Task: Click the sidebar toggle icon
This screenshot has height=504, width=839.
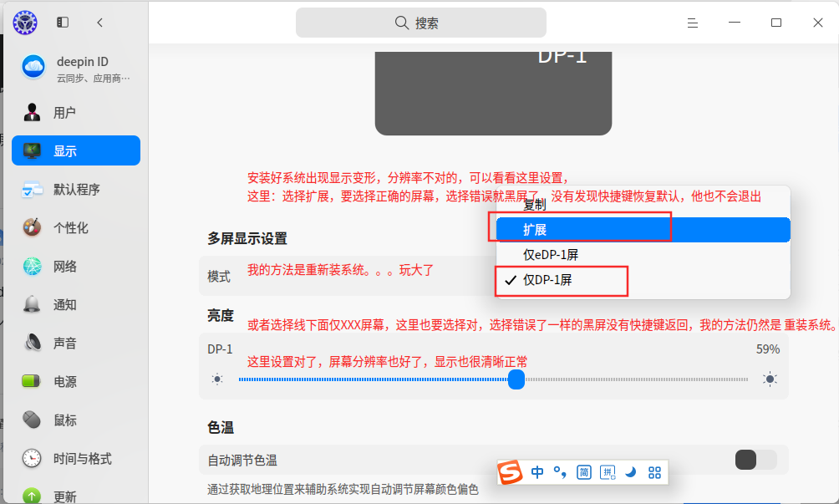Action: pyautogui.click(x=63, y=22)
